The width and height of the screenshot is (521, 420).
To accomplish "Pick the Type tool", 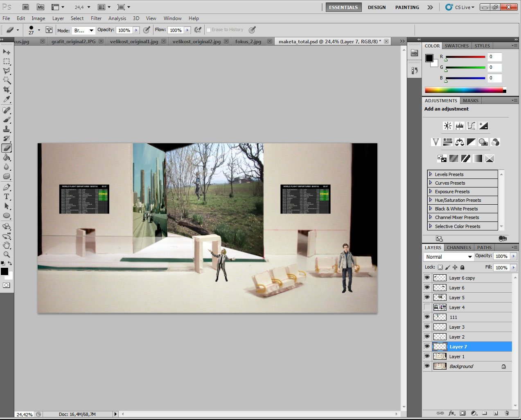I will click(x=7, y=197).
